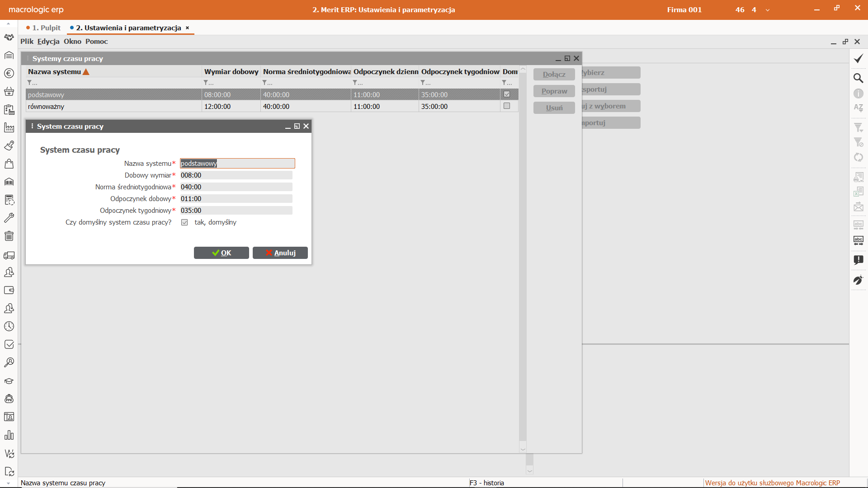Click the Anuluj button

click(280, 253)
